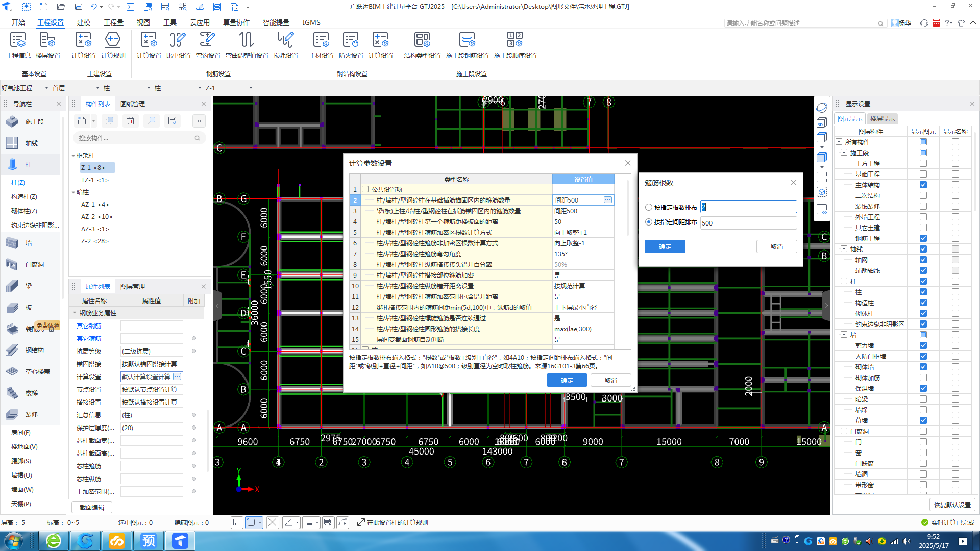This screenshot has height=551, width=980.
Task: Open 360 browser from taskbar
Action: tap(54, 540)
